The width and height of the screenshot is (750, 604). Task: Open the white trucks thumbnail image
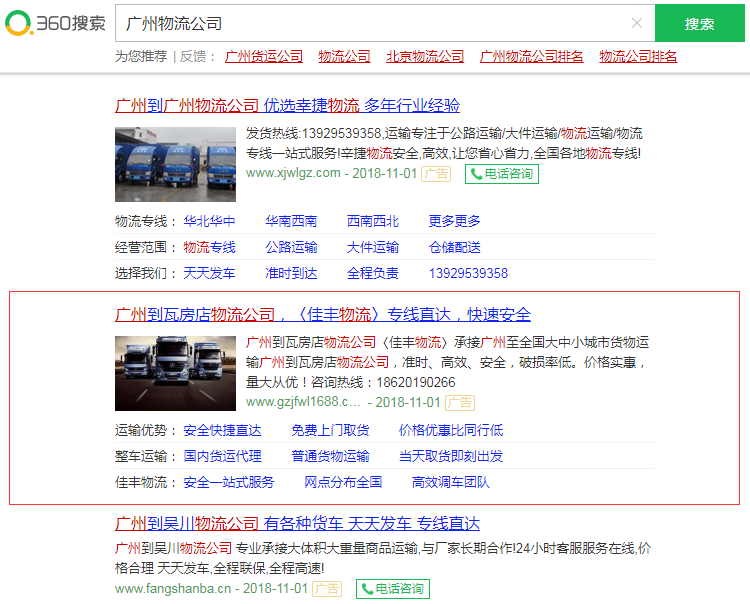pyautogui.click(x=175, y=373)
